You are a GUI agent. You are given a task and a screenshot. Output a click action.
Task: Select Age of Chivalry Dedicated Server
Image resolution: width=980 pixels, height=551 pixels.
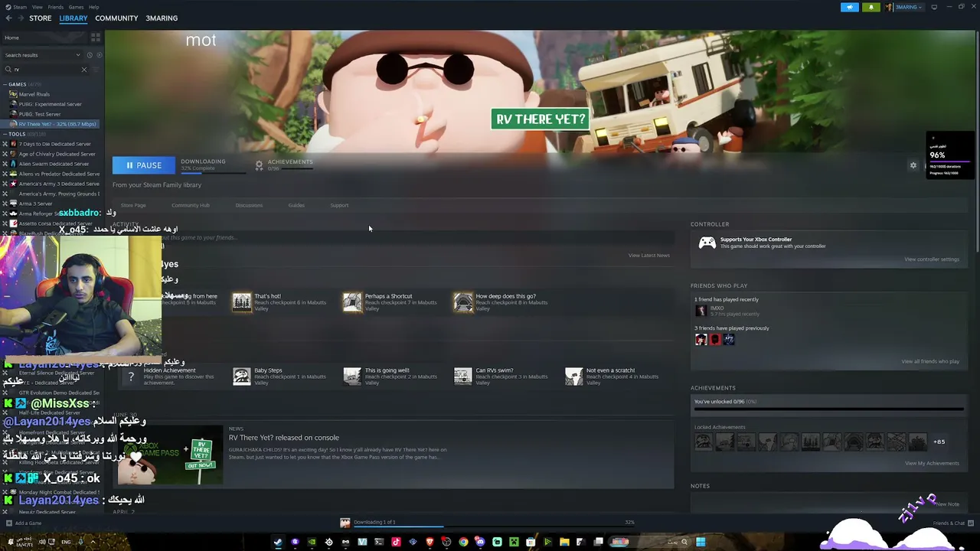[57, 154]
